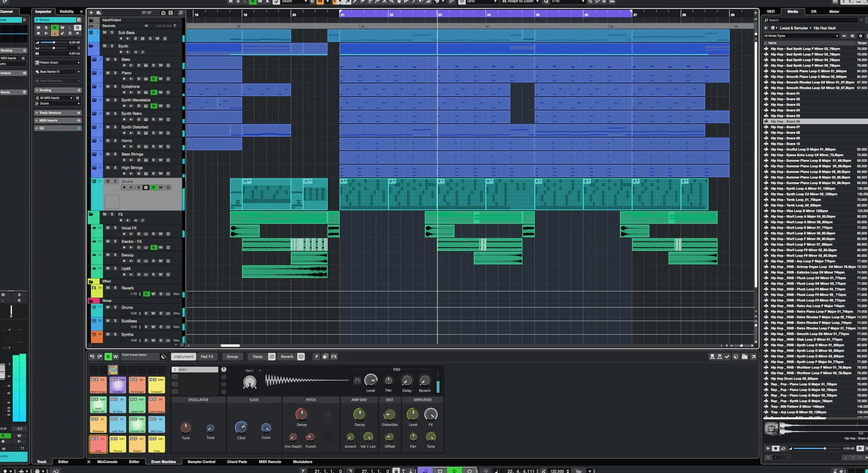
Task: Mute the Sub Bass track
Action: click(104, 33)
